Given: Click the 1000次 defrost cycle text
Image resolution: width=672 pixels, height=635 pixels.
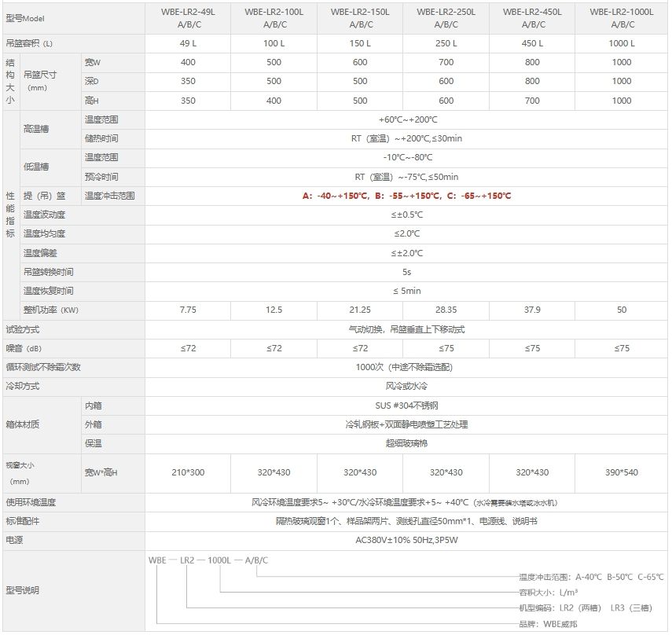Looking at the screenshot, I should click(406, 367).
